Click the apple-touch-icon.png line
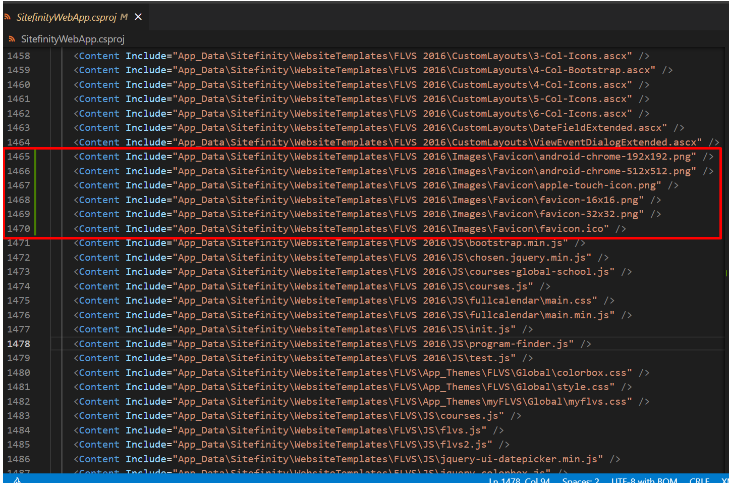This screenshot has width=732, height=487. (x=376, y=185)
